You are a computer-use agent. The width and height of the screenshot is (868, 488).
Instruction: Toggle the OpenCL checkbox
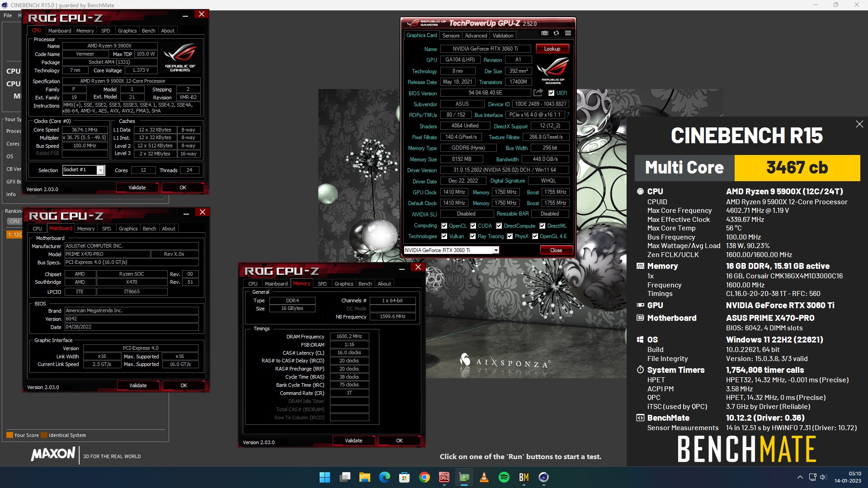coord(444,226)
